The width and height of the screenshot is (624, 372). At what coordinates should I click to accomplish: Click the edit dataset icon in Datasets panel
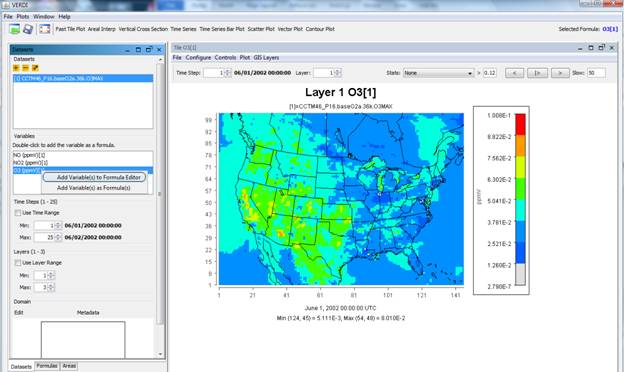click(35, 68)
